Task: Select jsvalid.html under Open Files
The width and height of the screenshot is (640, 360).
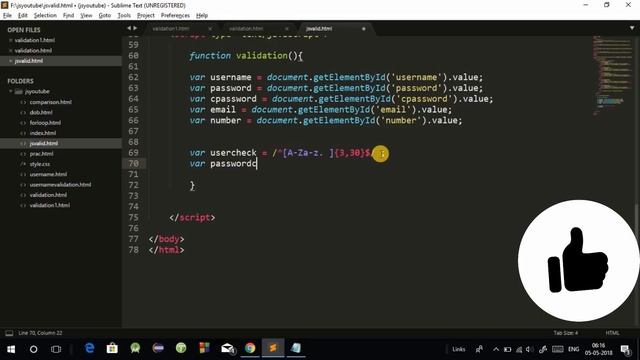Action: pos(29,61)
